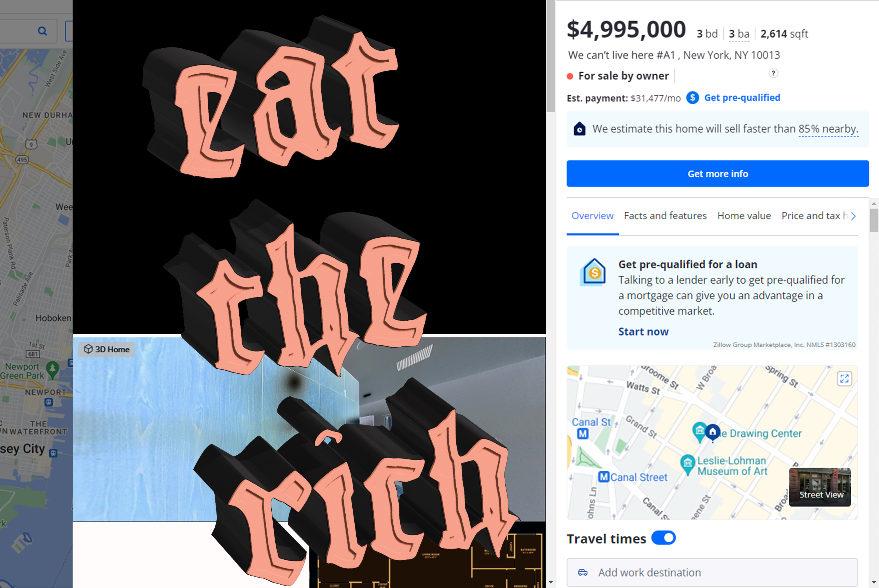Open the Home value tab

point(744,216)
